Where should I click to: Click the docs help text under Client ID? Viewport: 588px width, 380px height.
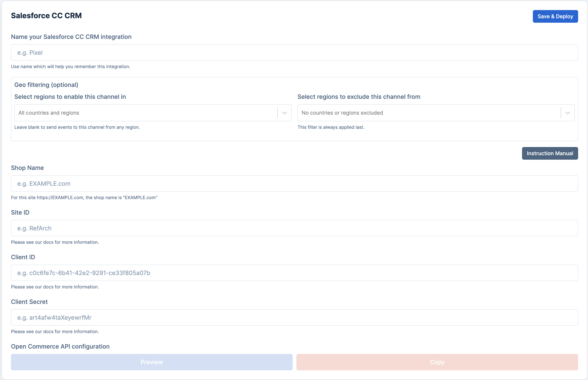coord(55,287)
